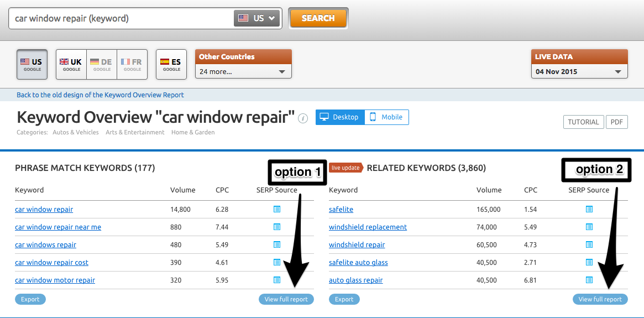Open SERP source icon for 'car window repair'
The width and height of the screenshot is (644, 318).
(x=277, y=210)
